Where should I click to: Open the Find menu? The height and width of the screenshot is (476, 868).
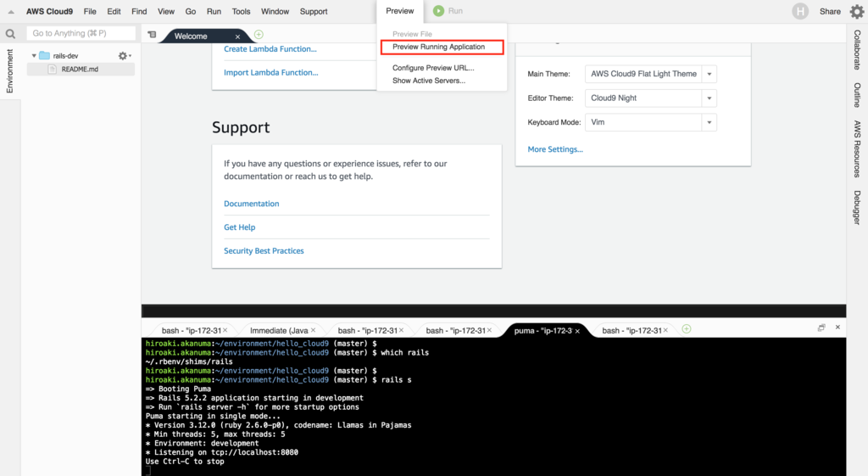tap(139, 12)
